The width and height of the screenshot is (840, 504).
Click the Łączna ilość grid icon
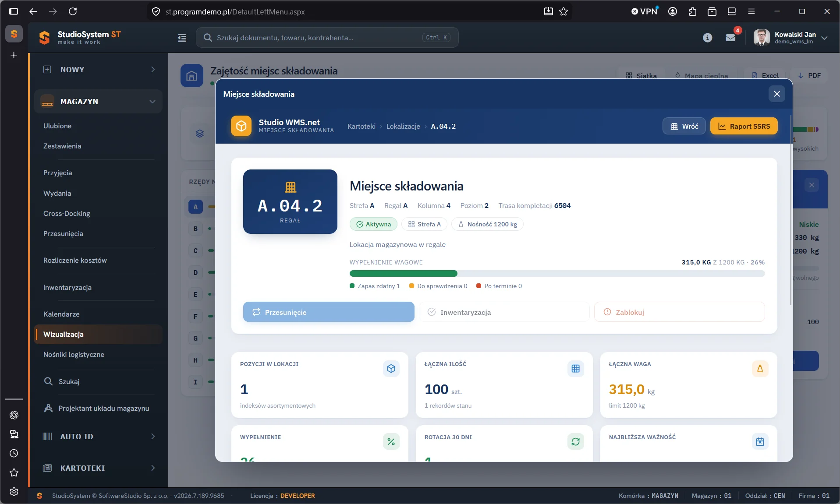tap(575, 369)
